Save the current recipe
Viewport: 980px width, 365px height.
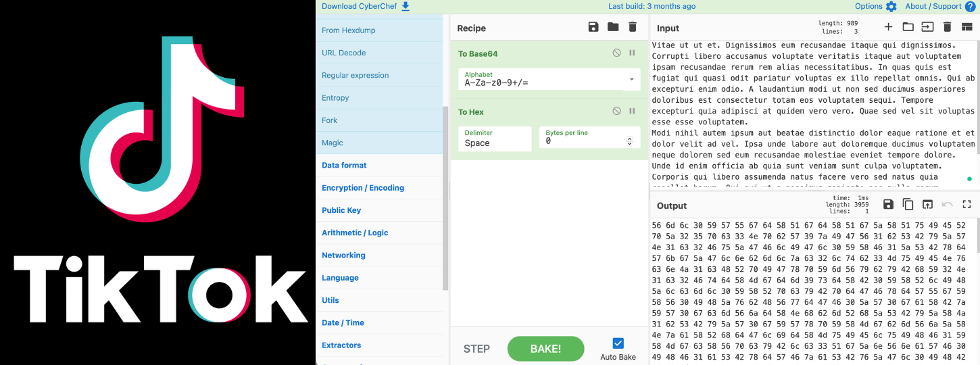click(x=593, y=27)
